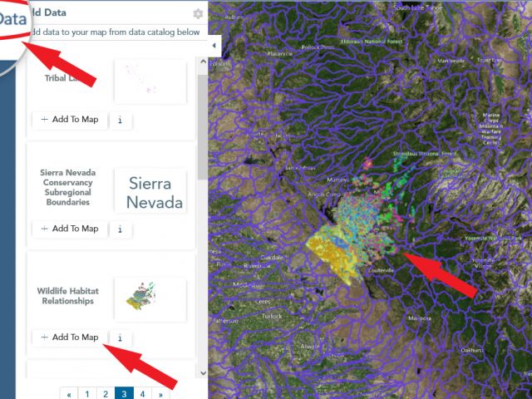Image resolution: width=532 pixels, height=399 pixels.
Task: Click the Oakhurst label on the map
Action: pos(472,350)
